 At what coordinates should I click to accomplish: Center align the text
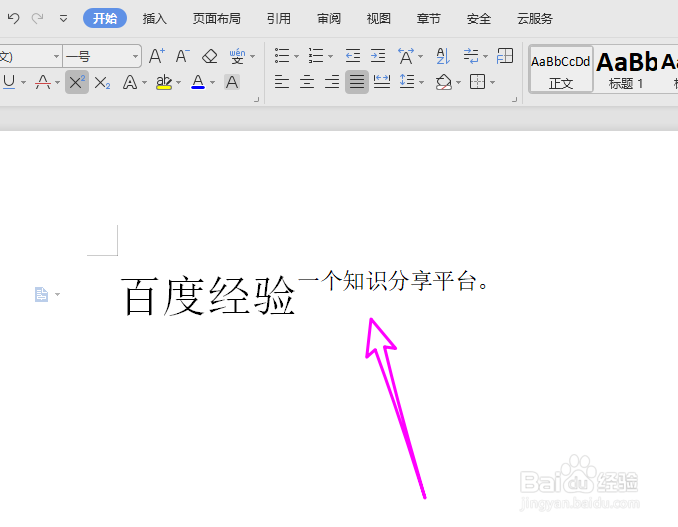coord(307,82)
